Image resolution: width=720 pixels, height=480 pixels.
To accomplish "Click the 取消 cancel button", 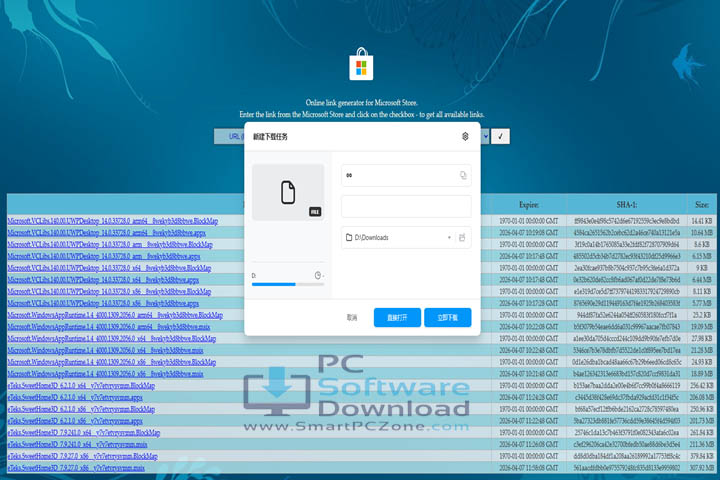I will [352, 317].
